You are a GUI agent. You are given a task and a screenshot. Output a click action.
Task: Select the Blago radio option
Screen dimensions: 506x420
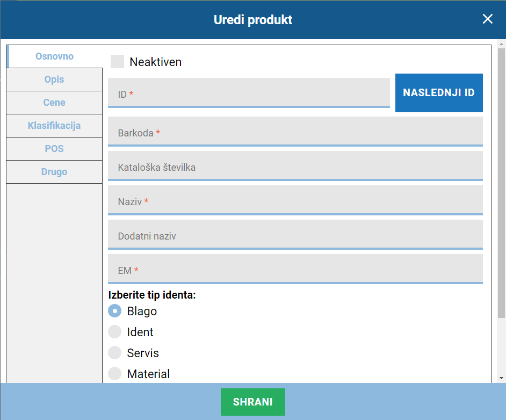[x=115, y=311]
